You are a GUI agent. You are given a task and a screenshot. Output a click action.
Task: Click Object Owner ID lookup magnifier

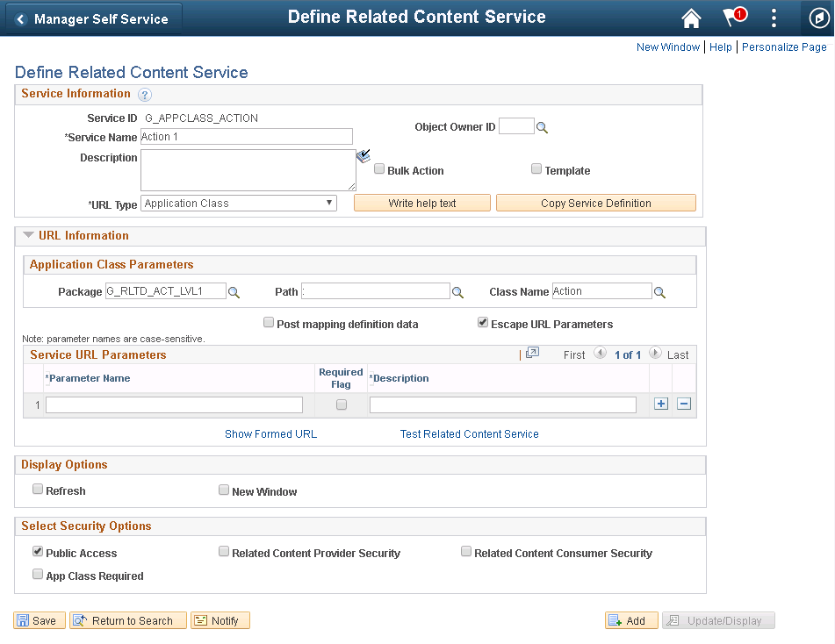[543, 128]
